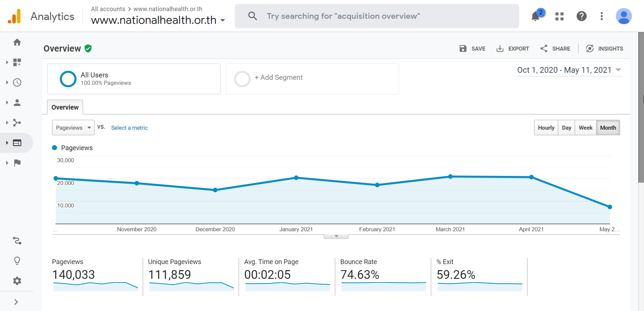Focus the Analytics search field
644x311 pixels.
tap(377, 16)
